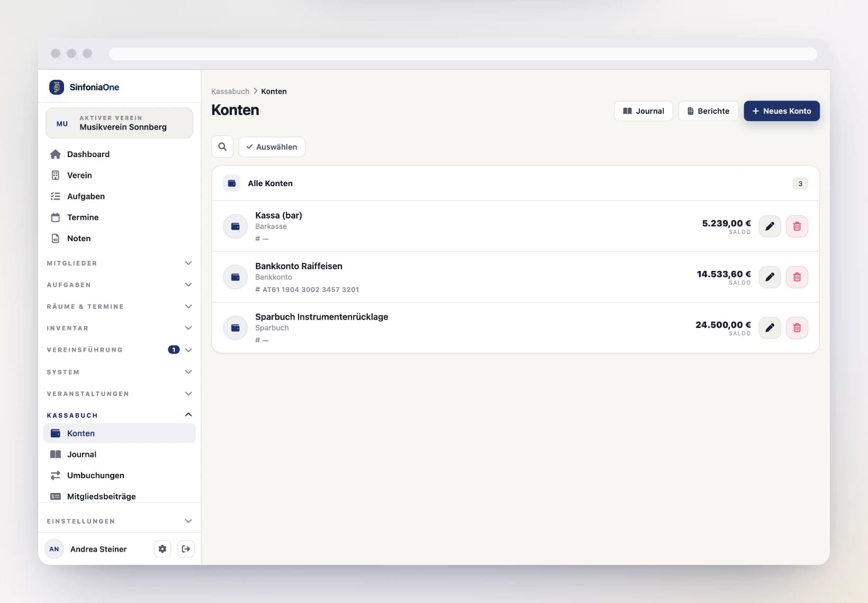Open user settings gear icon
Image resolution: width=868 pixels, height=603 pixels.
coord(162,549)
